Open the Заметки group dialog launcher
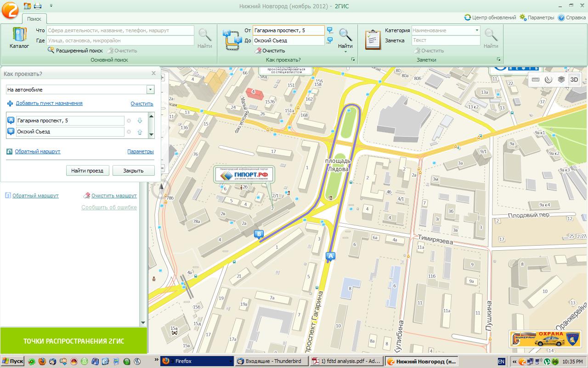This screenshot has height=368, width=588. click(x=498, y=60)
